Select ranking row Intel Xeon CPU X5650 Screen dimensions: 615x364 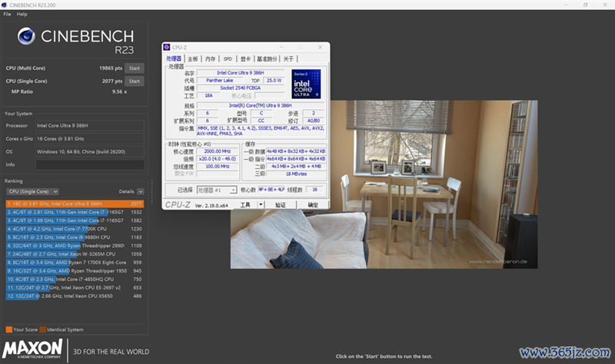click(x=75, y=296)
